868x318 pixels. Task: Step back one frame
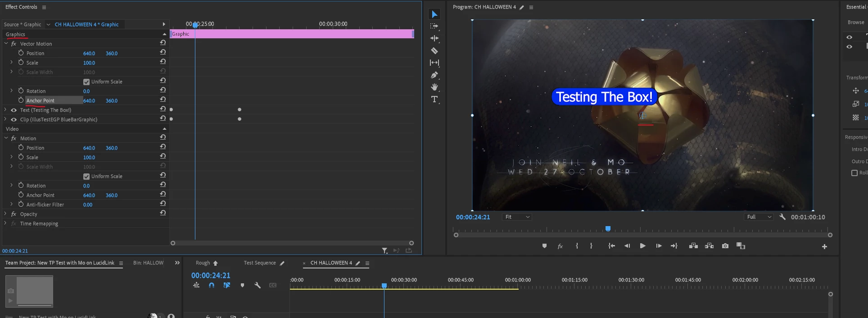click(627, 246)
